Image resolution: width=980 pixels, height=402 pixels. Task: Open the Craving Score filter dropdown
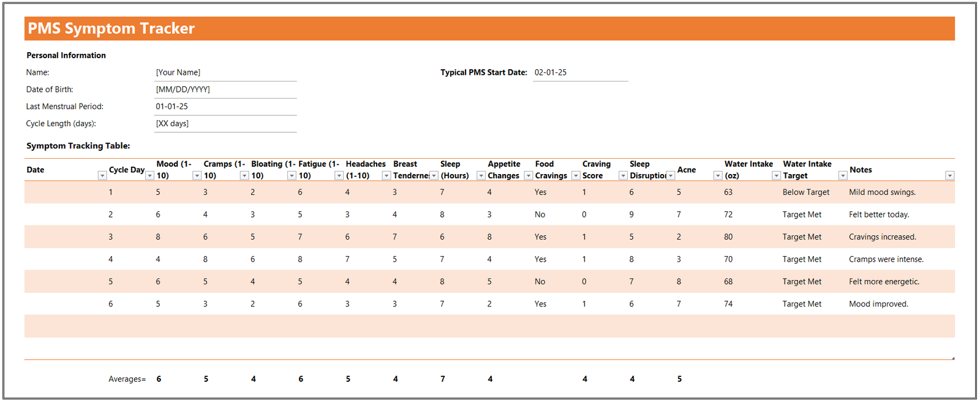(623, 176)
